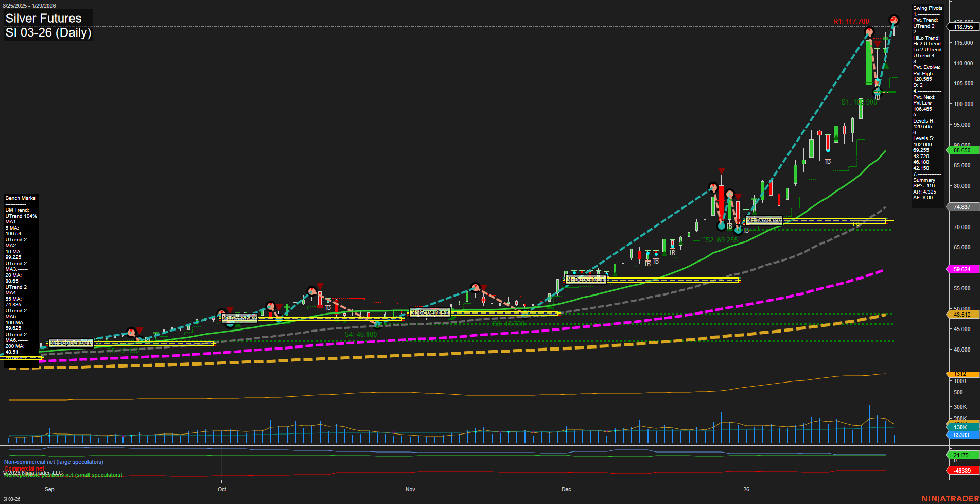Screen dimensions: 980x504
Task: Click the teal 130K marker beside the volume panel
Action: [961, 427]
